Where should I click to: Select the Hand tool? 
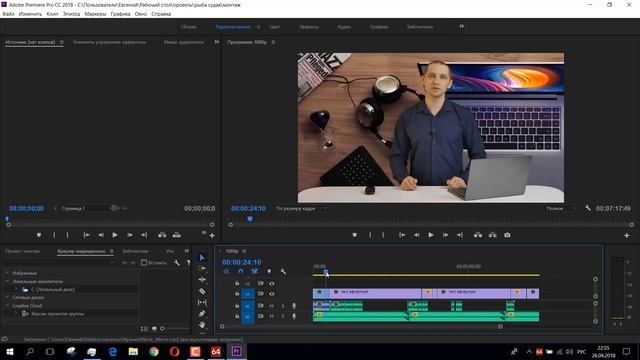[x=202, y=325]
